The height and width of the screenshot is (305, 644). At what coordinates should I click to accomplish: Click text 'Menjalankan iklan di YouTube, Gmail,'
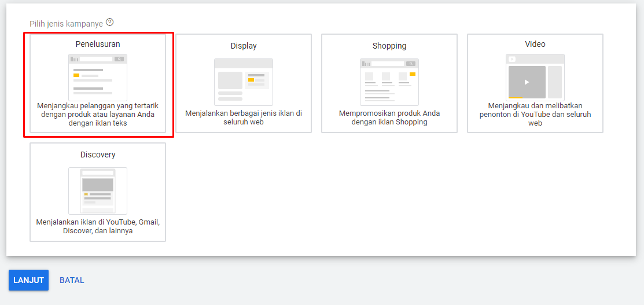pos(98,222)
